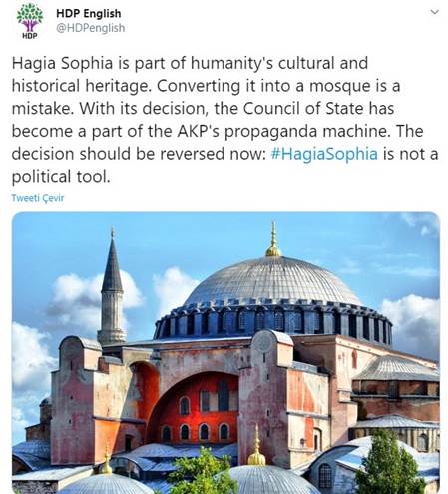Screen dimensions: 448x494
Task: Click the large central dome in photo
Action: [272, 281]
